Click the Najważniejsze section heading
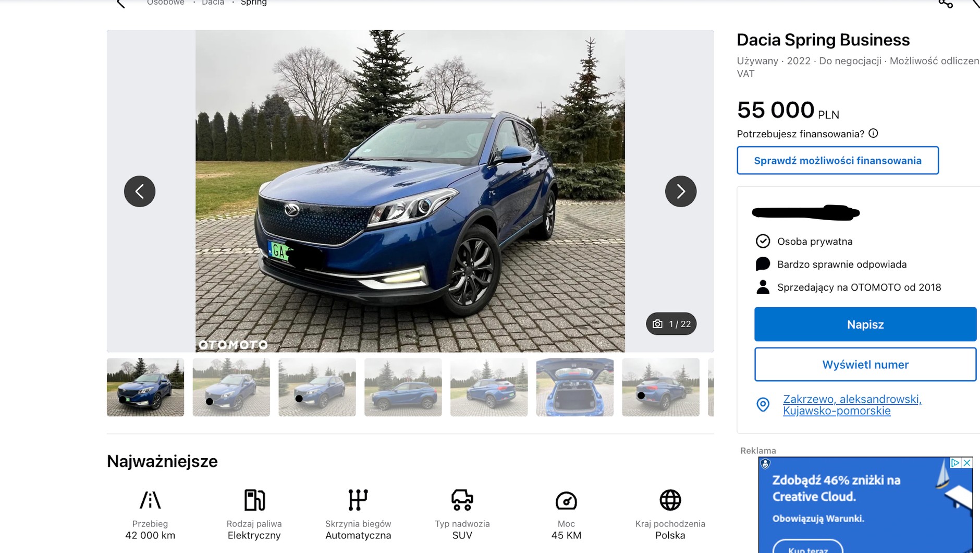The width and height of the screenshot is (980, 553). pos(162,461)
